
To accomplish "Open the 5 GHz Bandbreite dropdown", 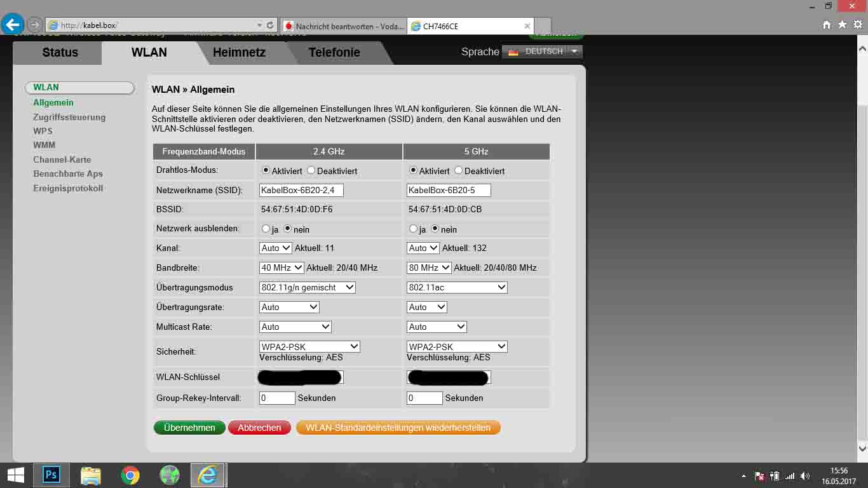I will [429, 268].
